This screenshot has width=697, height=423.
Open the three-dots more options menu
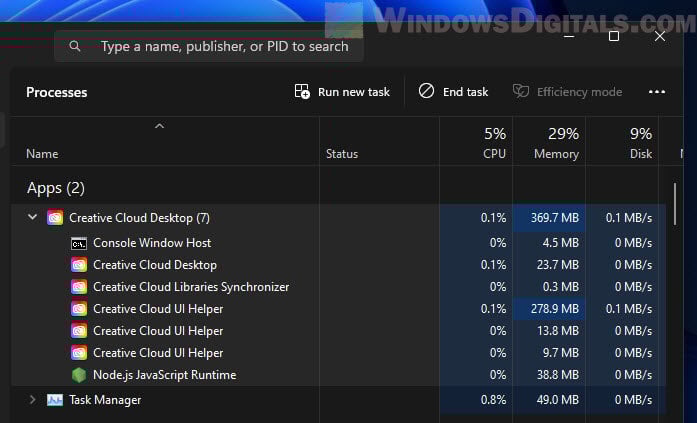(657, 92)
